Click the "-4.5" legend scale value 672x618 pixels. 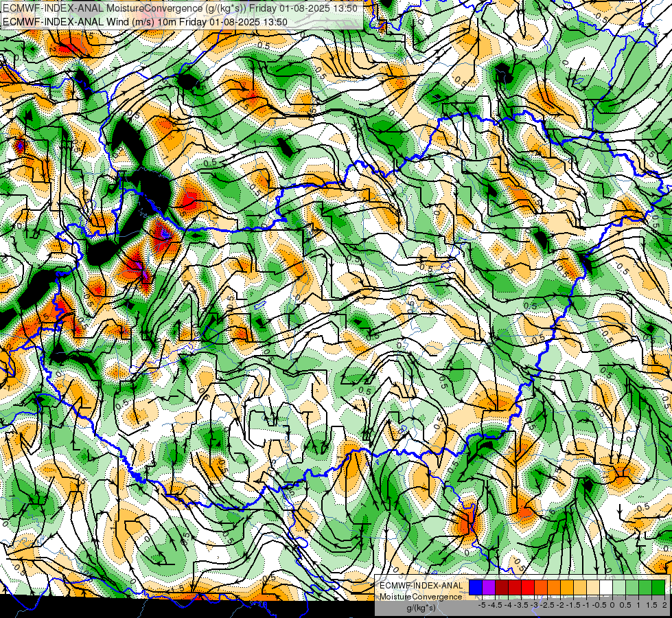coord(494,605)
